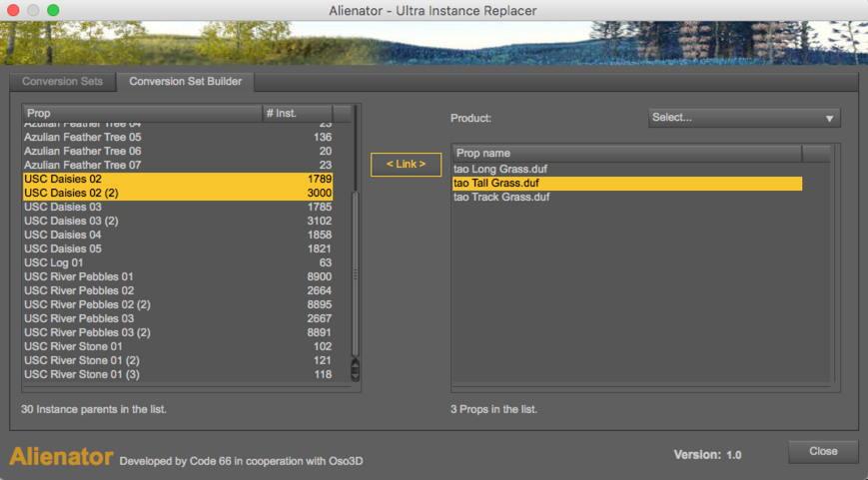Switch to the Conversion Sets tab
Viewport: 868px width, 480px height.
click(x=63, y=81)
